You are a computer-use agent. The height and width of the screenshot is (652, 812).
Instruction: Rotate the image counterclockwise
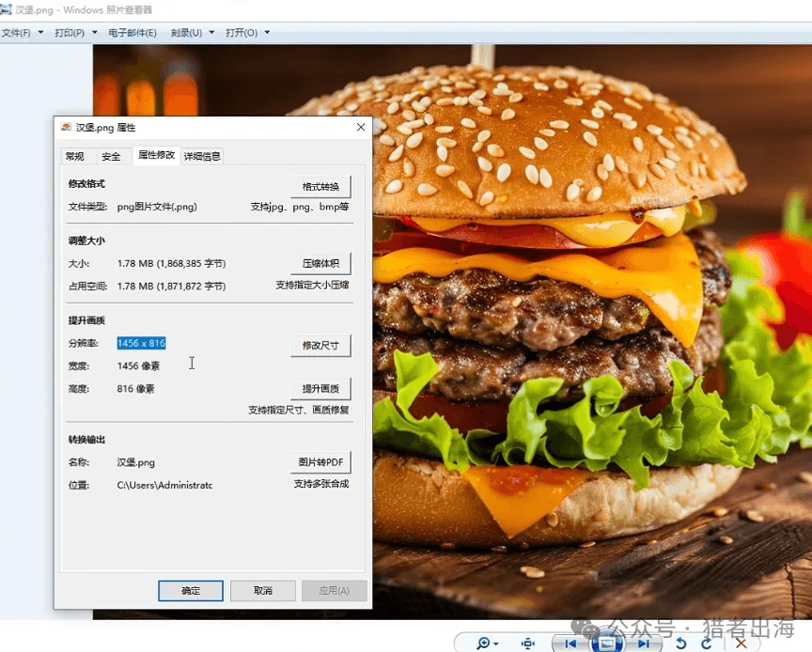(681, 643)
